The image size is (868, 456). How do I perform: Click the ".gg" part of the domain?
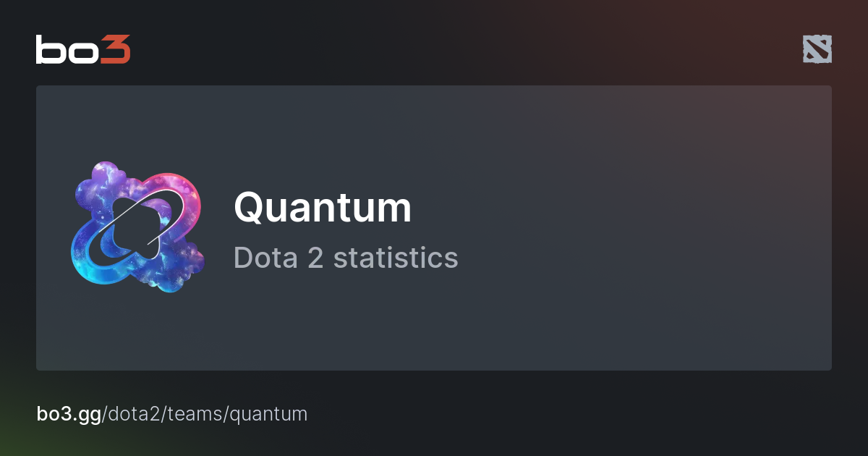coord(88,415)
